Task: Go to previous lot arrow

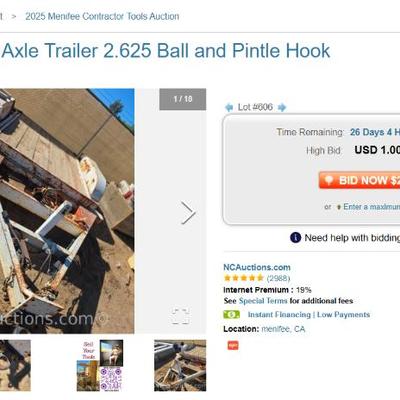Action: pos(229,107)
